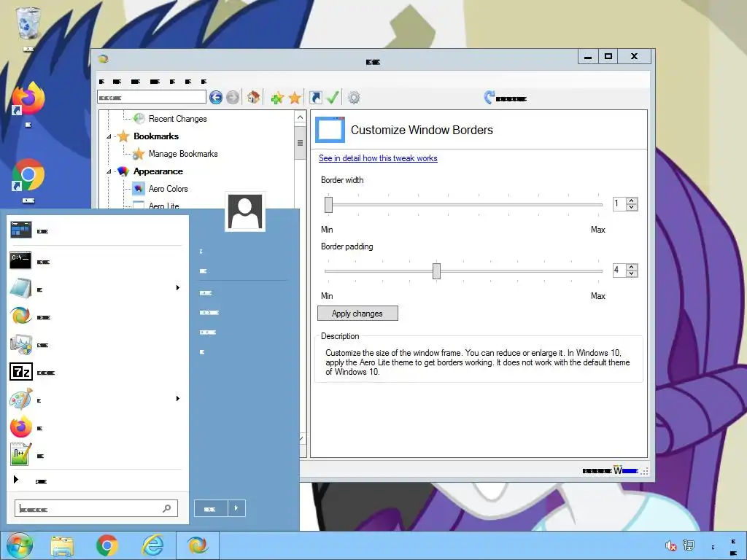
Task: Decrease Border padding with the down spinner
Action: (x=632, y=273)
